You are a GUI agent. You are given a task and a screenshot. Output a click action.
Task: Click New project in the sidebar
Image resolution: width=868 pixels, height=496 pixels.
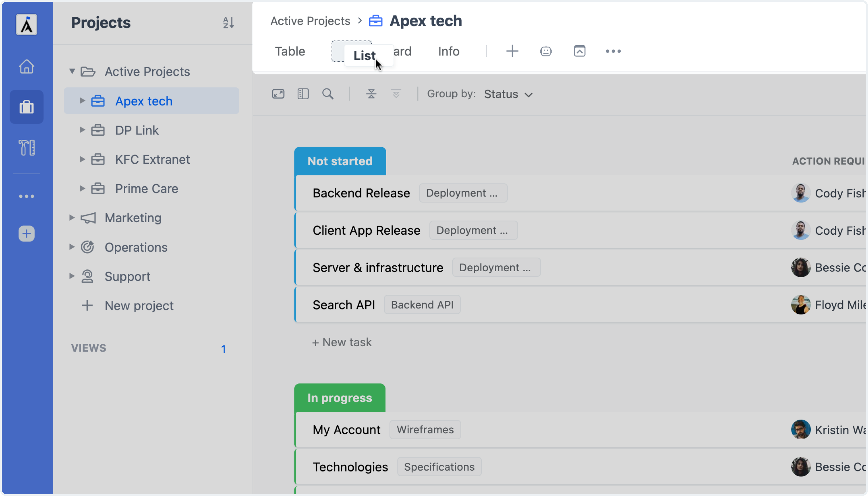(139, 306)
